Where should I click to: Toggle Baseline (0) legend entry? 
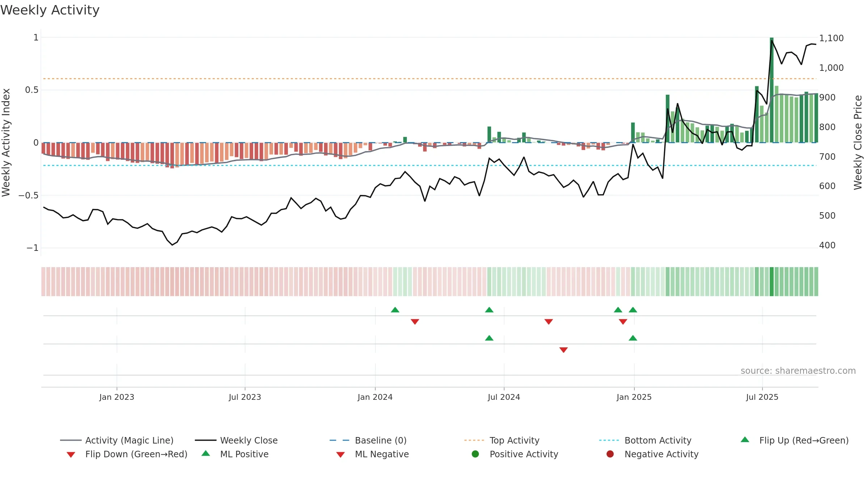[x=368, y=440]
